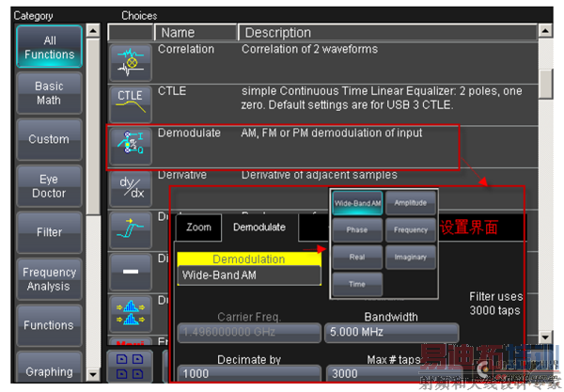Click the Bandwidth 5.000 MHz field

[392, 332]
